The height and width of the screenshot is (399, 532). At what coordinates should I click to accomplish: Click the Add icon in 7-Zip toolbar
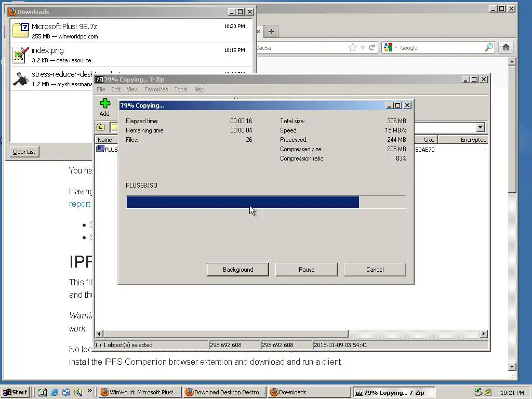point(105,103)
